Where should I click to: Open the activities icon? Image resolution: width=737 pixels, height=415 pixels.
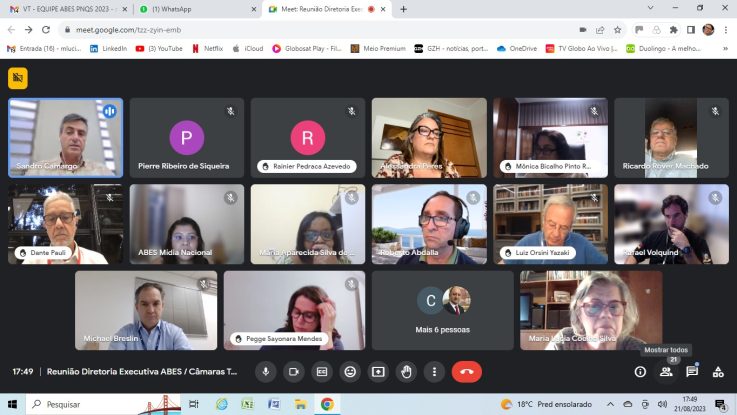tap(718, 371)
